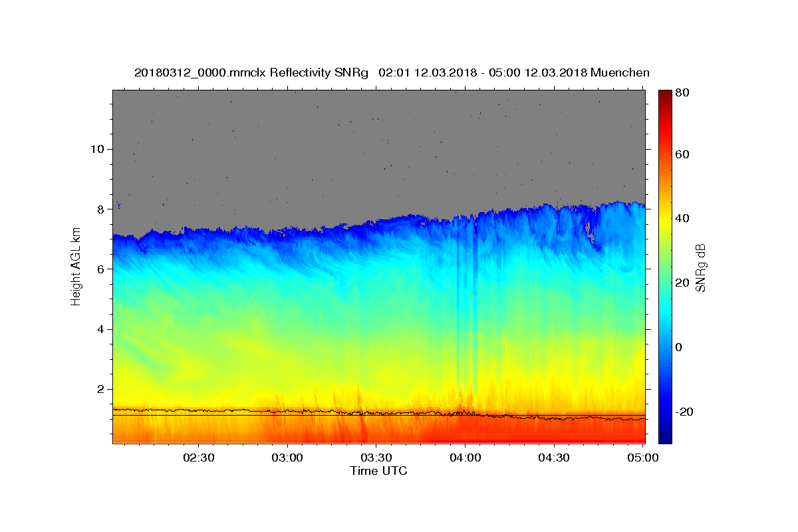
Task: Click the 04:30 time tick label
Action: coord(553,458)
